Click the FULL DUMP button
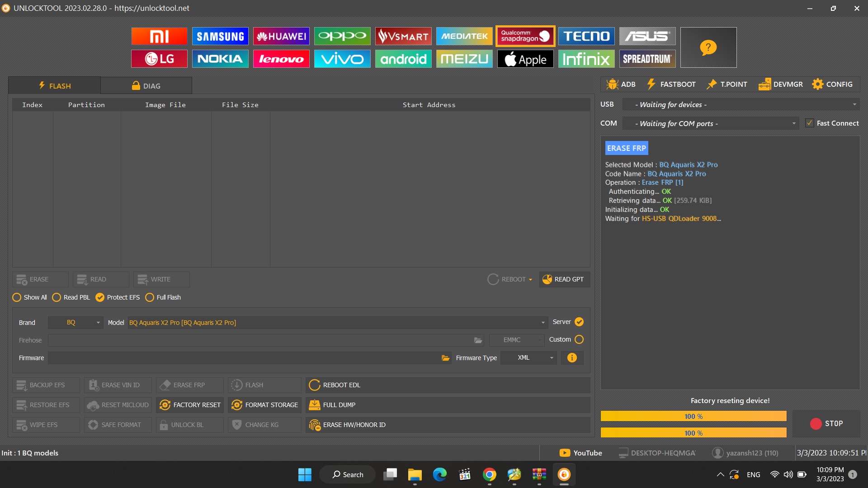The image size is (868, 488). click(x=448, y=405)
